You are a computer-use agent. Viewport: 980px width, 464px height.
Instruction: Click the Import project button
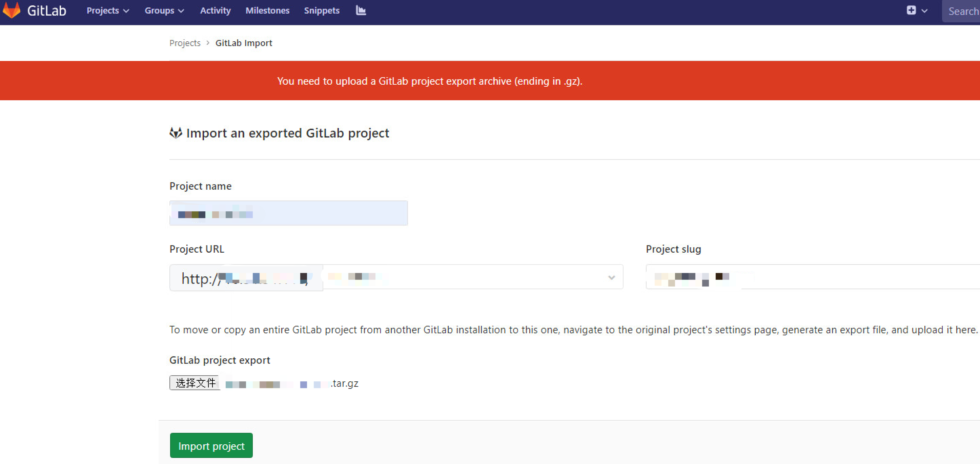click(x=211, y=445)
